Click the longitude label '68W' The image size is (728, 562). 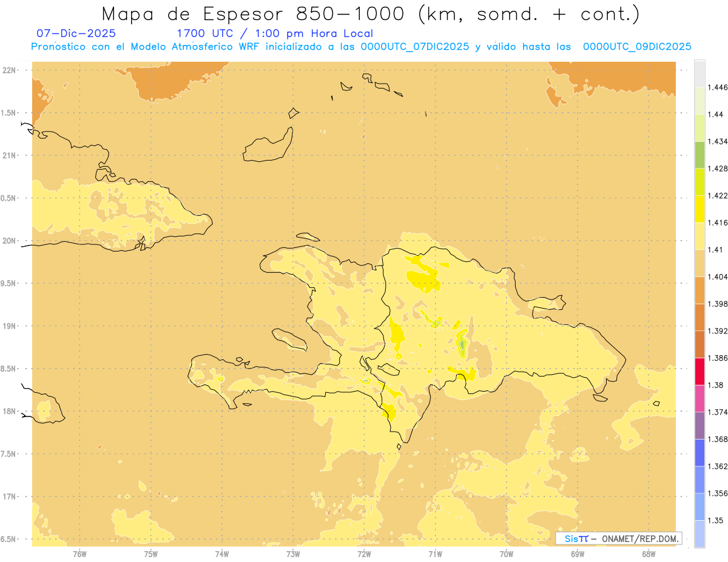(x=649, y=554)
